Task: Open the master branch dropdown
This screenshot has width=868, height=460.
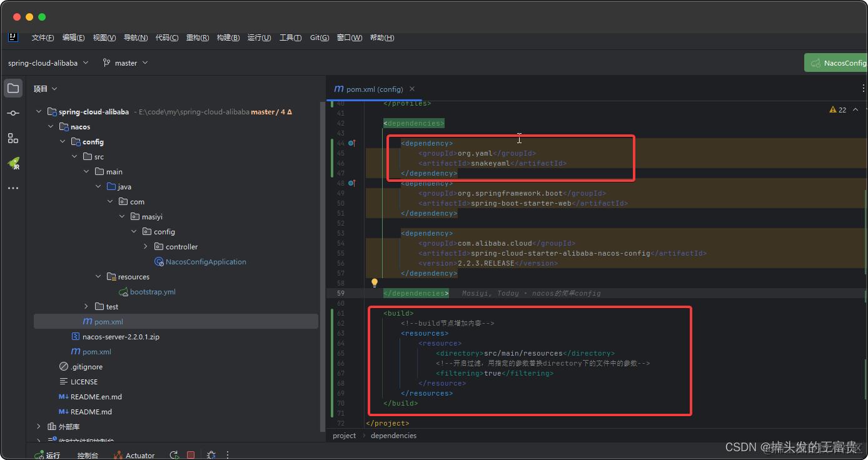Action: coord(125,62)
